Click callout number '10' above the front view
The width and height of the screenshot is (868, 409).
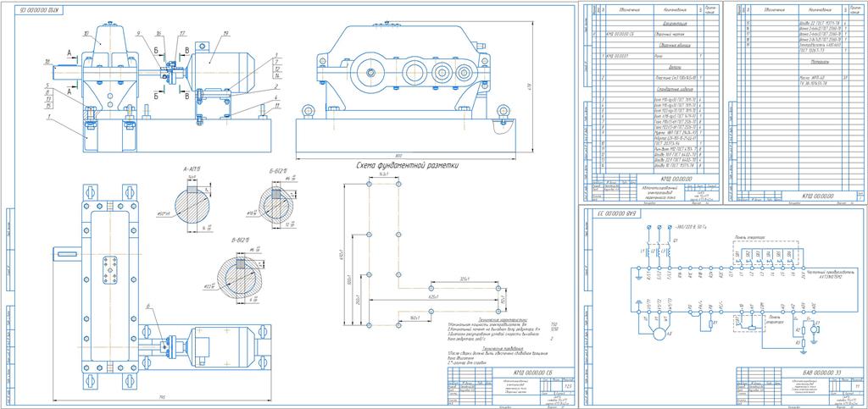86,33
